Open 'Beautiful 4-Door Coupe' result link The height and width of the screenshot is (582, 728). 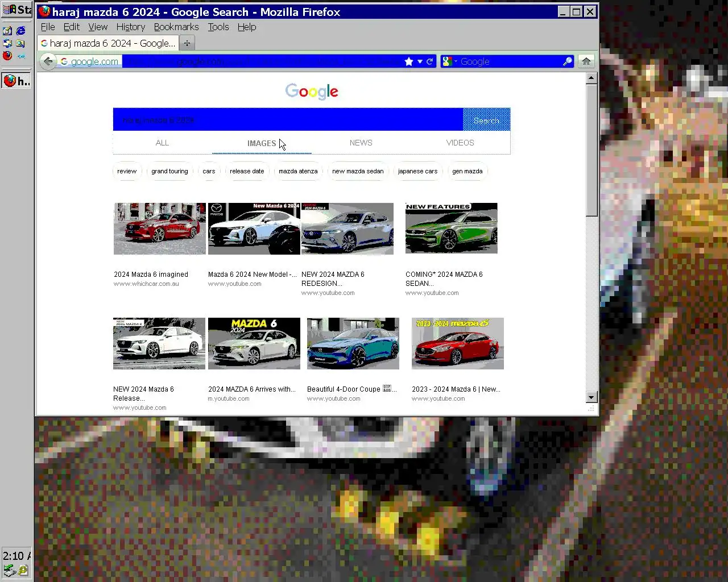click(352, 389)
